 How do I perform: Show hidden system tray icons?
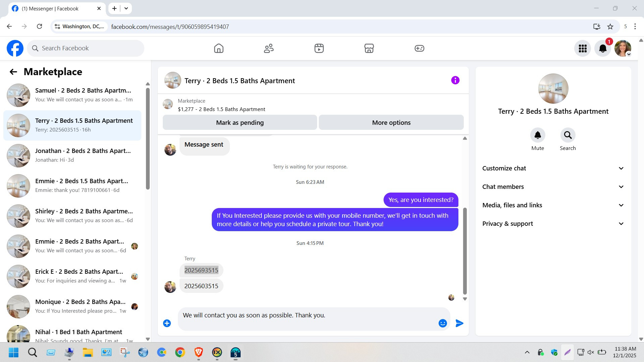tap(527, 352)
